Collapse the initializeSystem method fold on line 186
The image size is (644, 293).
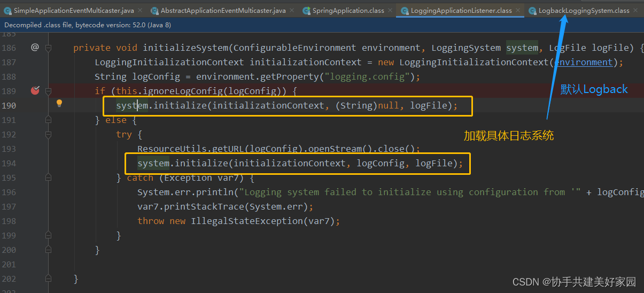48,48
